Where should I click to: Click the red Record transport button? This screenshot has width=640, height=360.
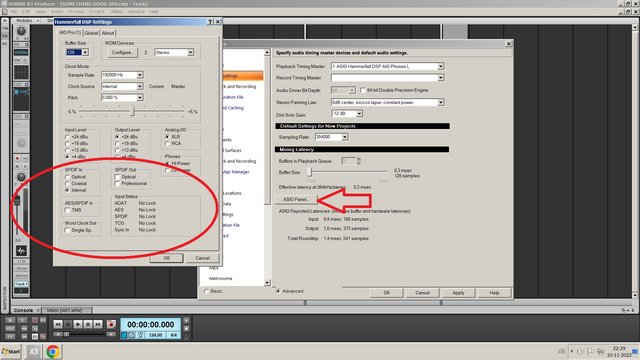[x=111, y=324]
